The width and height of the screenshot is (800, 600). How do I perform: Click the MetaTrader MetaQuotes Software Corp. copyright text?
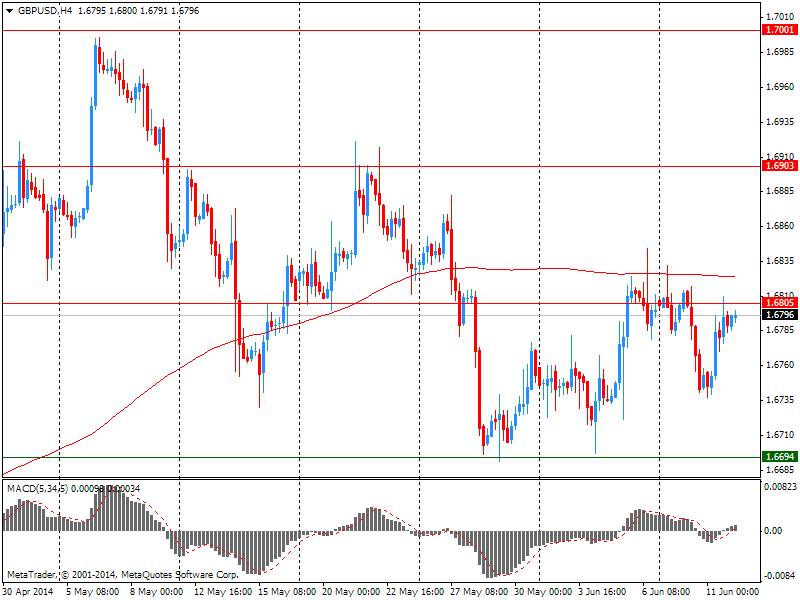122,574
